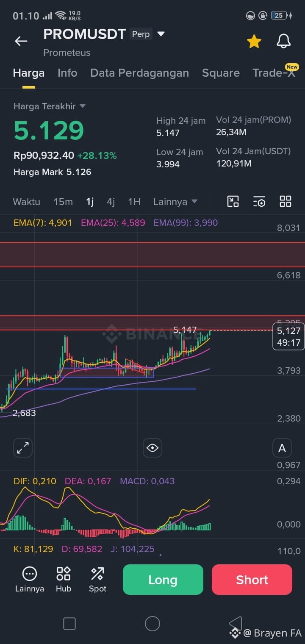The height and width of the screenshot is (644, 305).
Task: Tap the MACD: 0,043 indicator value
Action: 147,481
